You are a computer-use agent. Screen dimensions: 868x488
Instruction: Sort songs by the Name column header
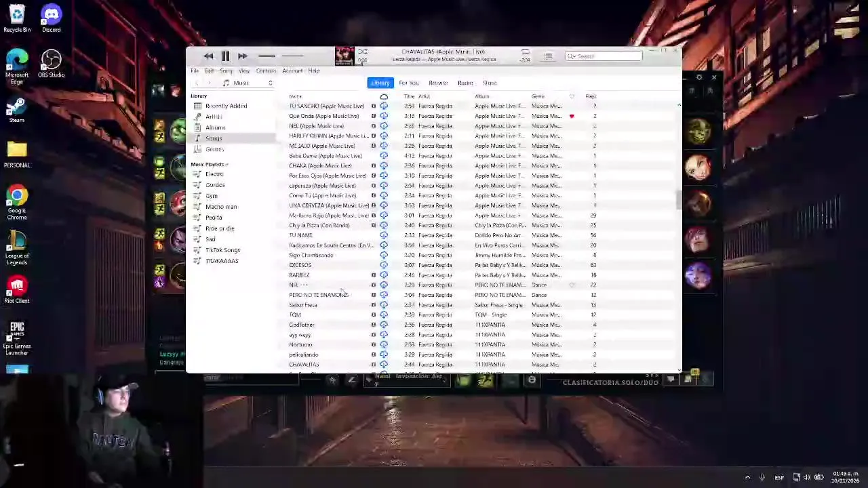pos(296,96)
